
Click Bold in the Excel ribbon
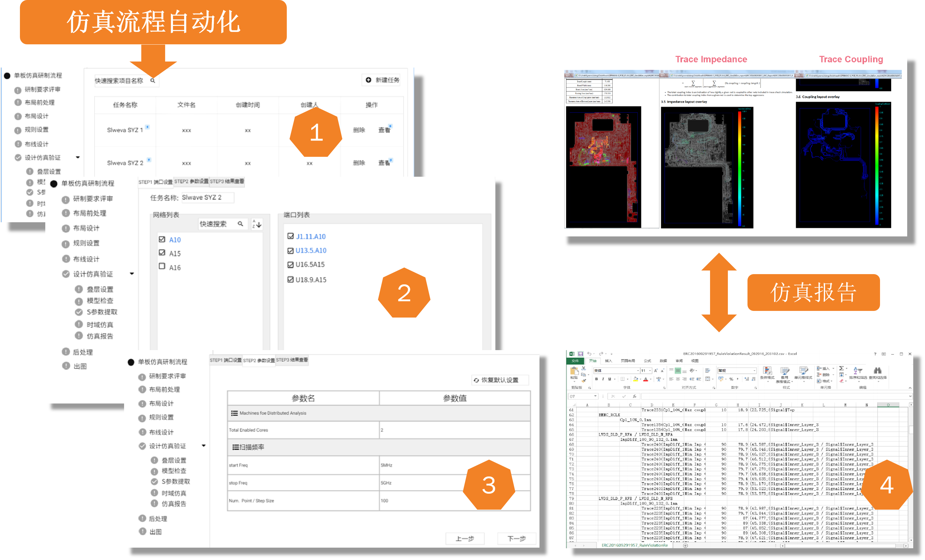click(596, 379)
